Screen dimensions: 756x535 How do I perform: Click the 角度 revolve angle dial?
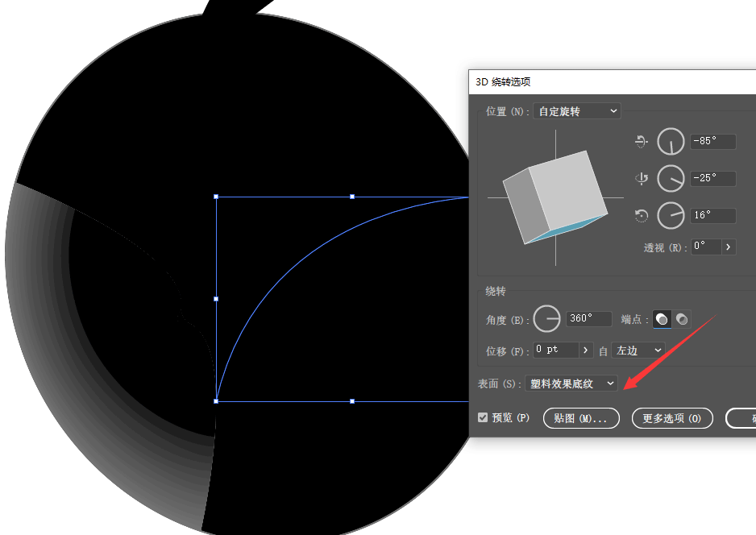click(546, 318)
